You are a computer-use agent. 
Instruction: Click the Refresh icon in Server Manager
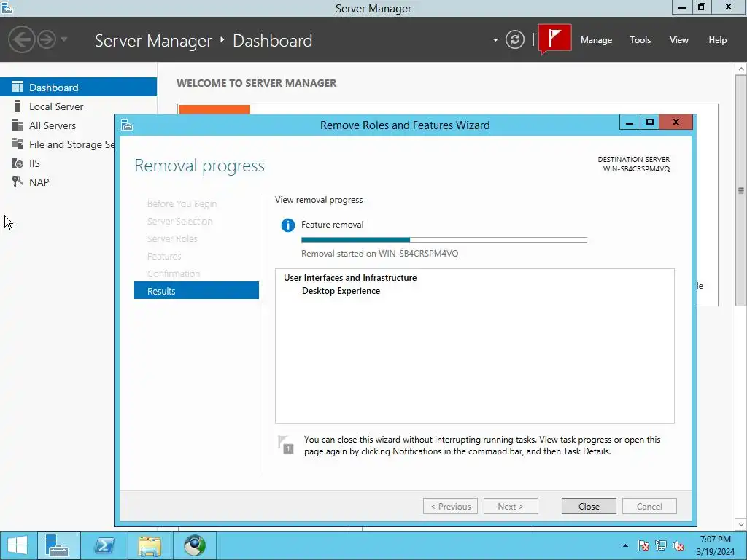click(514, 39)
